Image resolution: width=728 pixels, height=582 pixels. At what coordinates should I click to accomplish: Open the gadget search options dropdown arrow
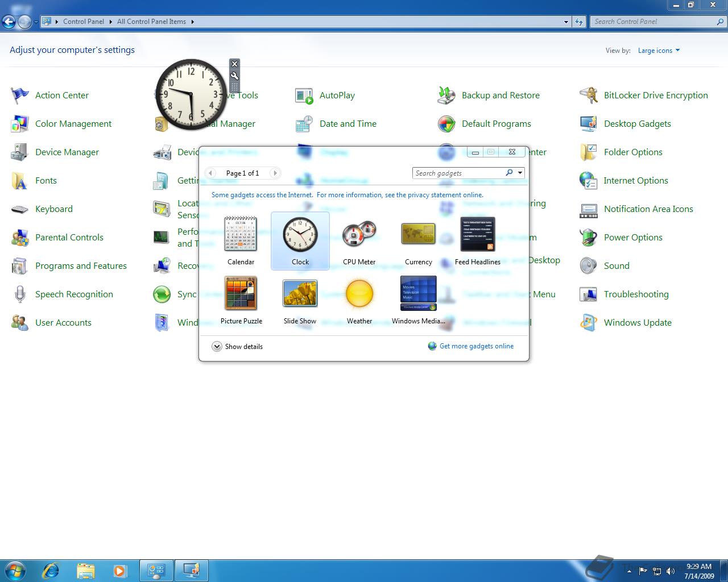click(520, 173)
